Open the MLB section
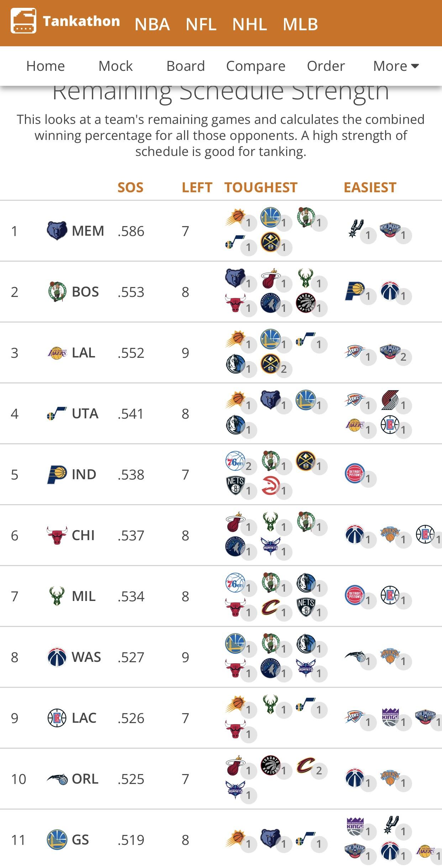Image resolution: width=442 pixels, height=868 pixels. point(300,24)
